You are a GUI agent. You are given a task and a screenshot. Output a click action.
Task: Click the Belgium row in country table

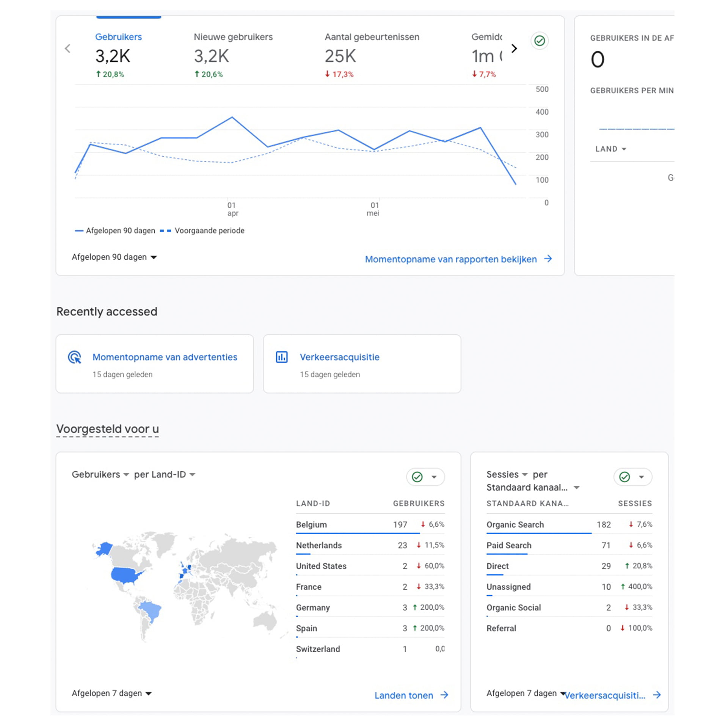tap(370, 524)
